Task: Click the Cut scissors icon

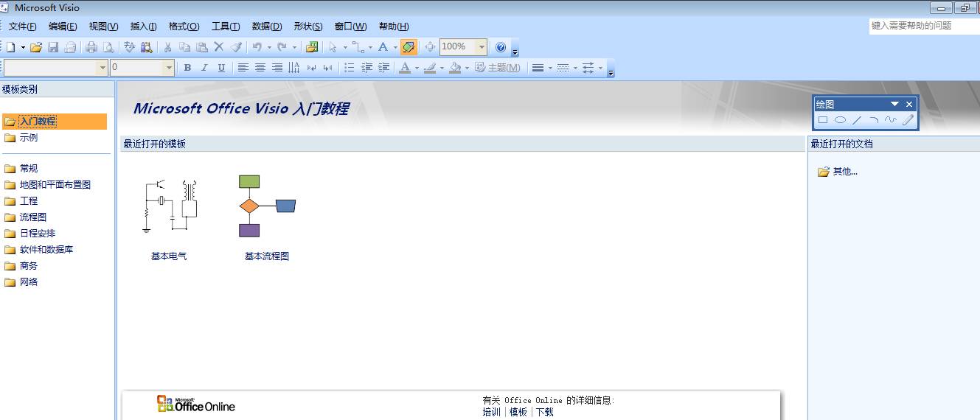Action: (x=167, y=47)
